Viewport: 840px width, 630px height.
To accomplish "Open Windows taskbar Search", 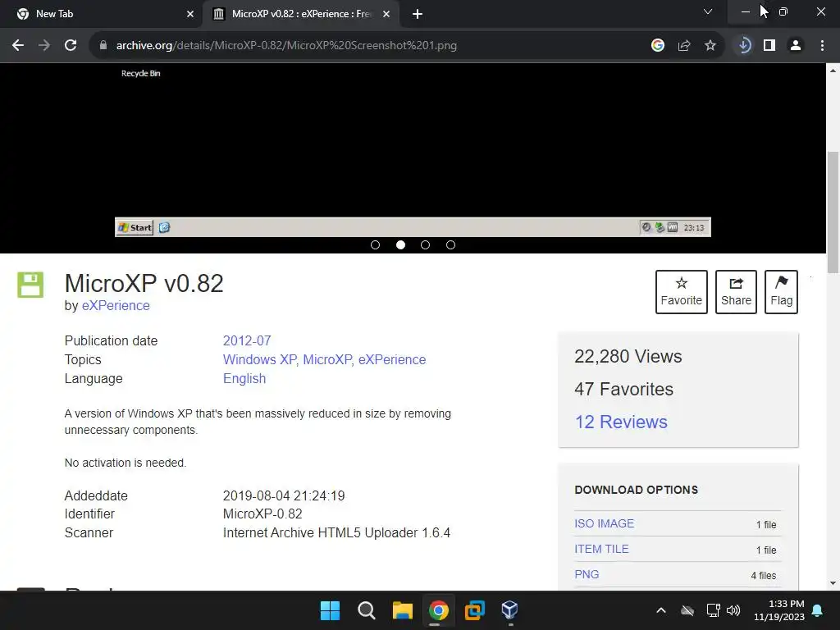I will click(367, 610).
